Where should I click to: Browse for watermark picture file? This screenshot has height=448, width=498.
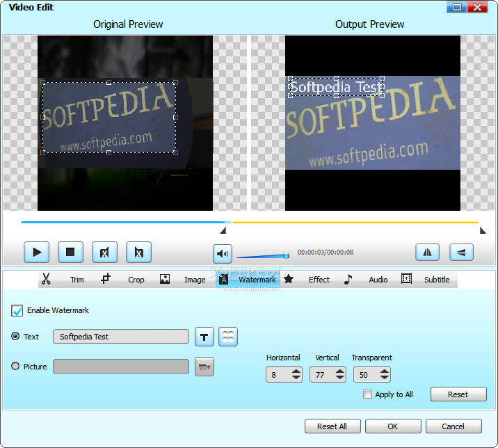pyautogui.click(x=204, y=367)
